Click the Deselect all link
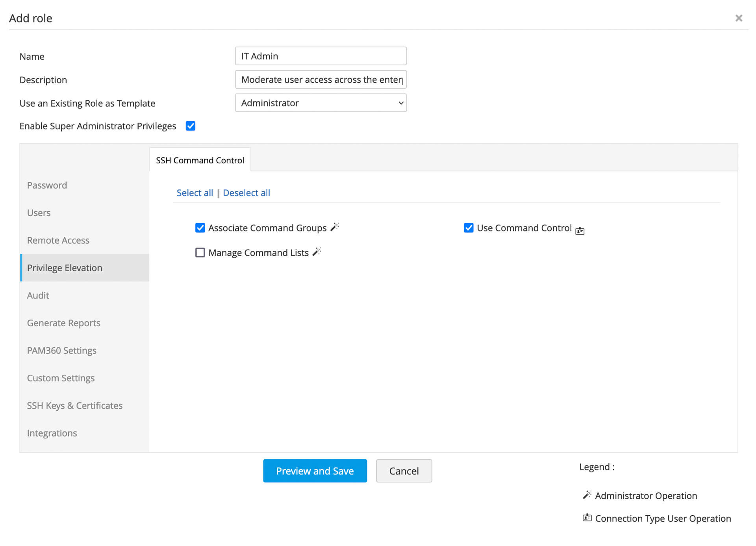756x546 pixels. tap(246, 193)
